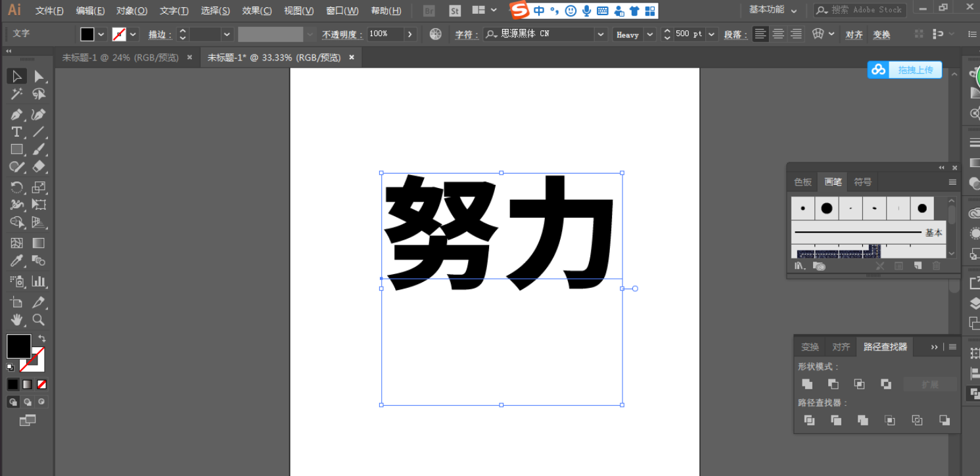Switch to the 色板 panel tab
The height and width of the screenshot is (476, 980).
coord(803,182)
